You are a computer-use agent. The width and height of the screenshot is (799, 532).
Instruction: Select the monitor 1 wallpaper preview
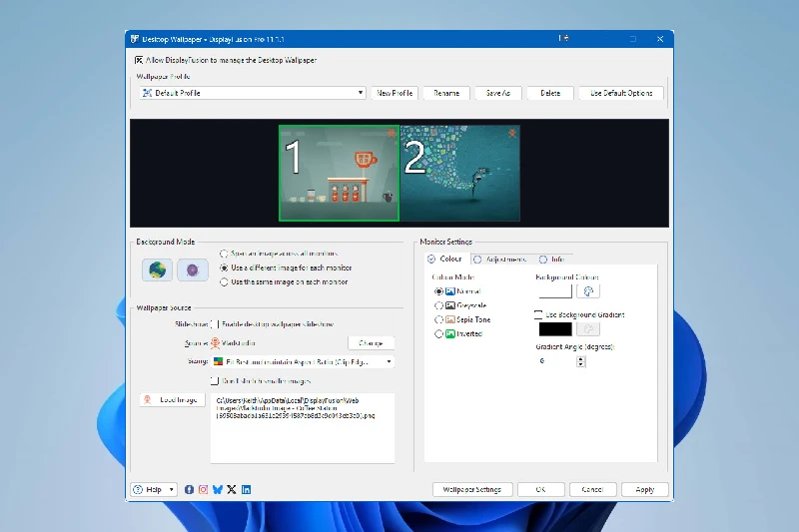(339, 173)
